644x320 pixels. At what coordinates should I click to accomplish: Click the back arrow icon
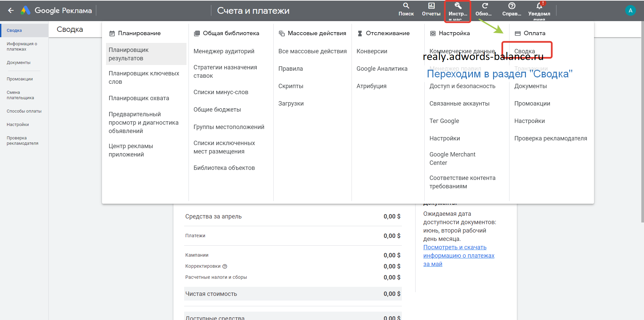click(11, 10)
